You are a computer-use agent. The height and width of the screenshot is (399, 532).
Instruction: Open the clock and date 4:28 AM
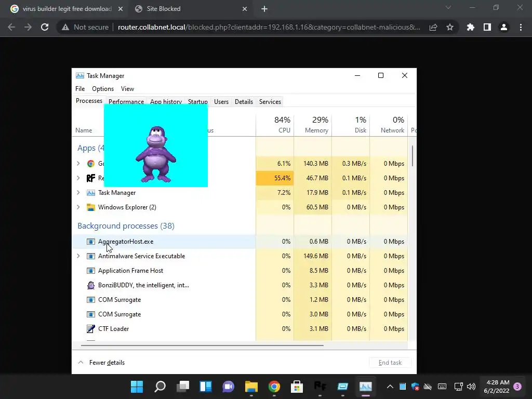coord(497,387)
